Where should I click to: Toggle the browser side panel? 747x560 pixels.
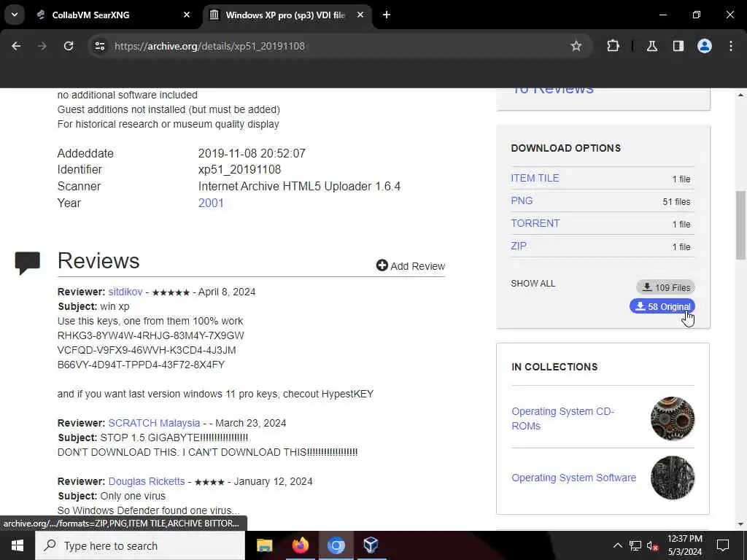click(x=678, y=46)
